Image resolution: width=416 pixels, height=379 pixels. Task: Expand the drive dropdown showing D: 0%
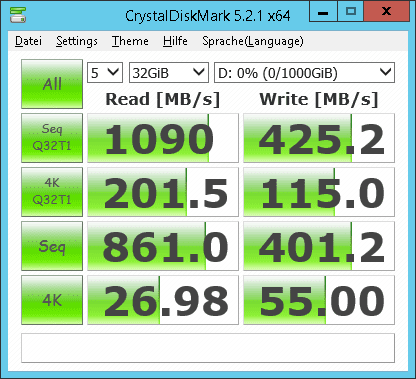pyautogui.click(x=304, y=72)
